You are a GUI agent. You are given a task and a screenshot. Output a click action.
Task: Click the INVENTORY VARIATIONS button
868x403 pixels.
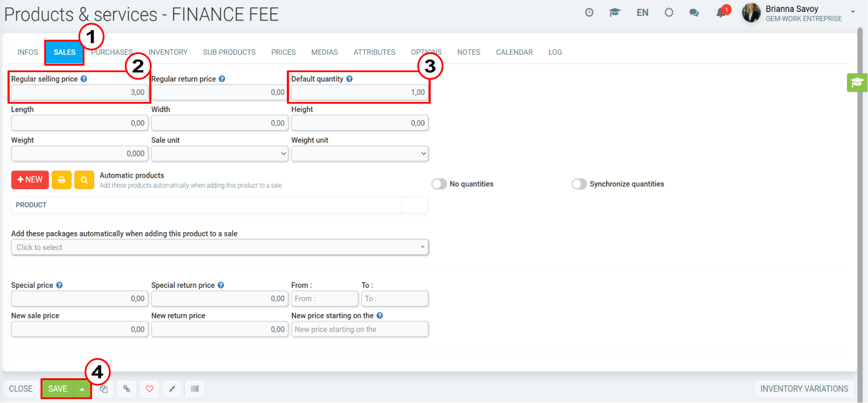point(804,389)
